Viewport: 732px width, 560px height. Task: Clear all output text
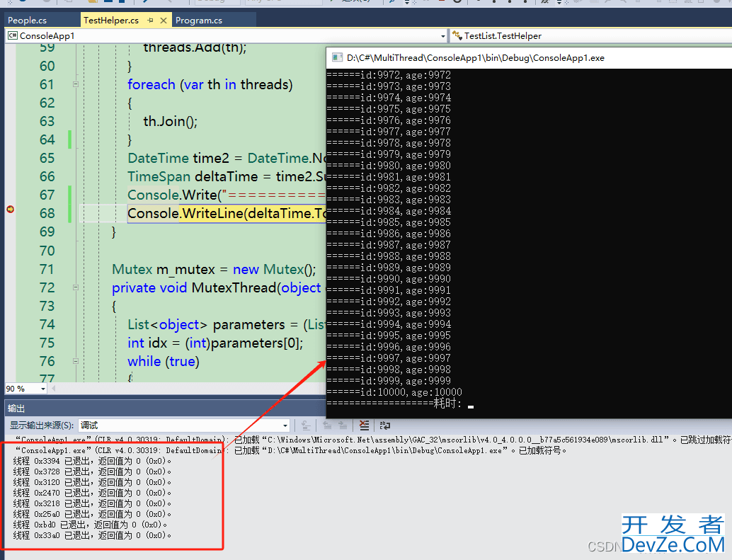(x=364, y=425)
